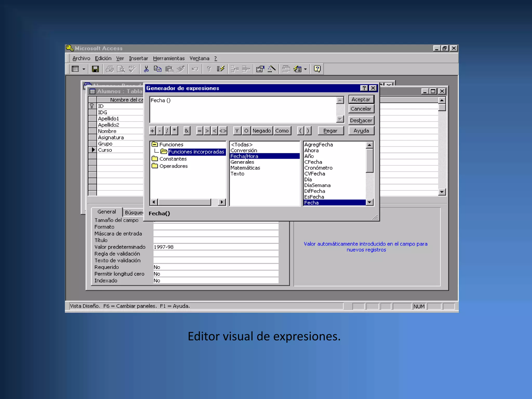Open the Herramientas menu
Viewport: 532px width, 399px height.
click(169, 58)
